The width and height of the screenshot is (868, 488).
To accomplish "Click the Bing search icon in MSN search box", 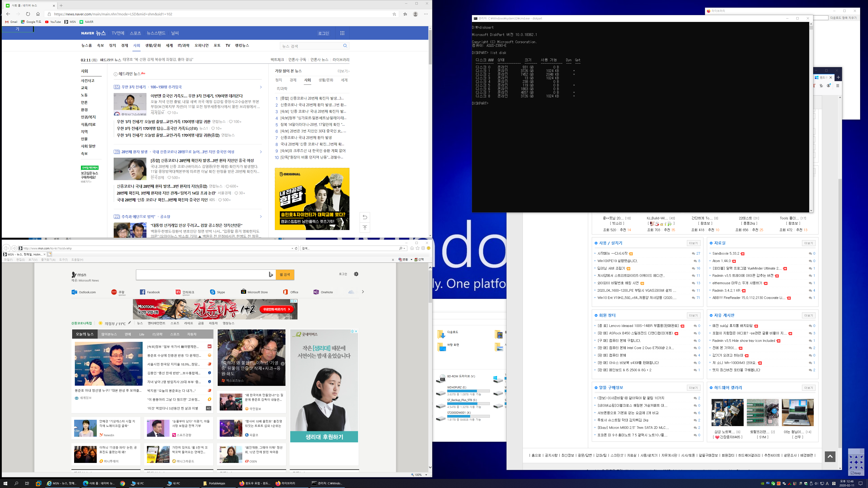I will [x=271, y=275].
